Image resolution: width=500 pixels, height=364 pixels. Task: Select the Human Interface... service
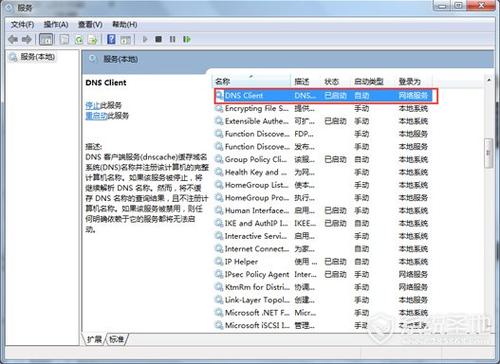[x=323, y=211]
